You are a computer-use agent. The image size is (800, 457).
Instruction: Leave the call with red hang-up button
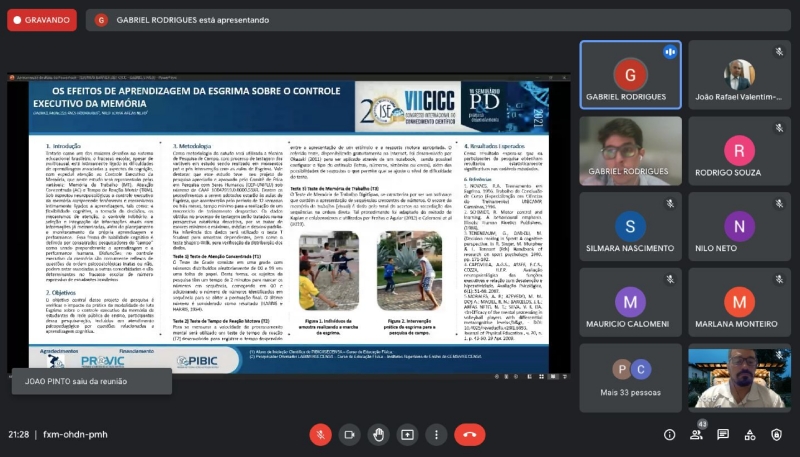coord(469,435)
